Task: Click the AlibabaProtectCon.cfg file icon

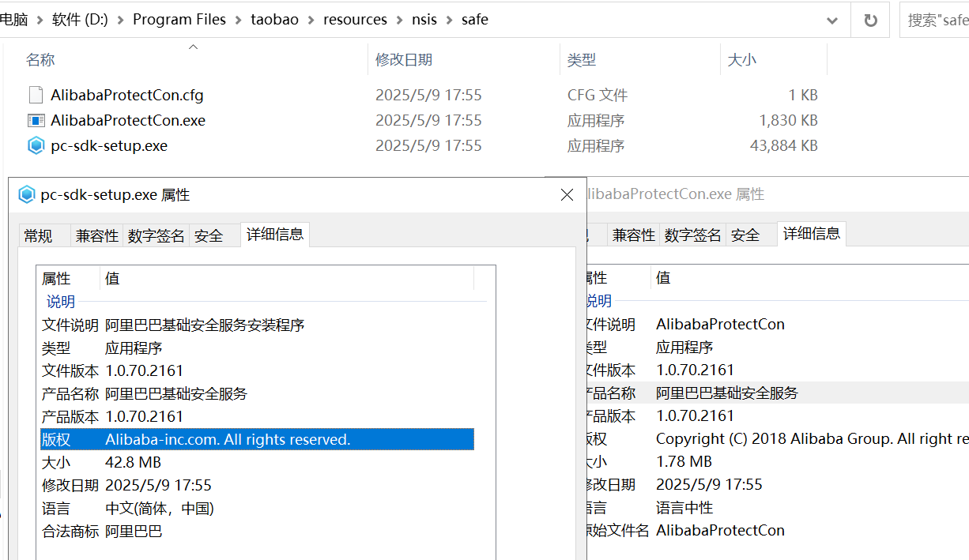Action: pos(35,95)
